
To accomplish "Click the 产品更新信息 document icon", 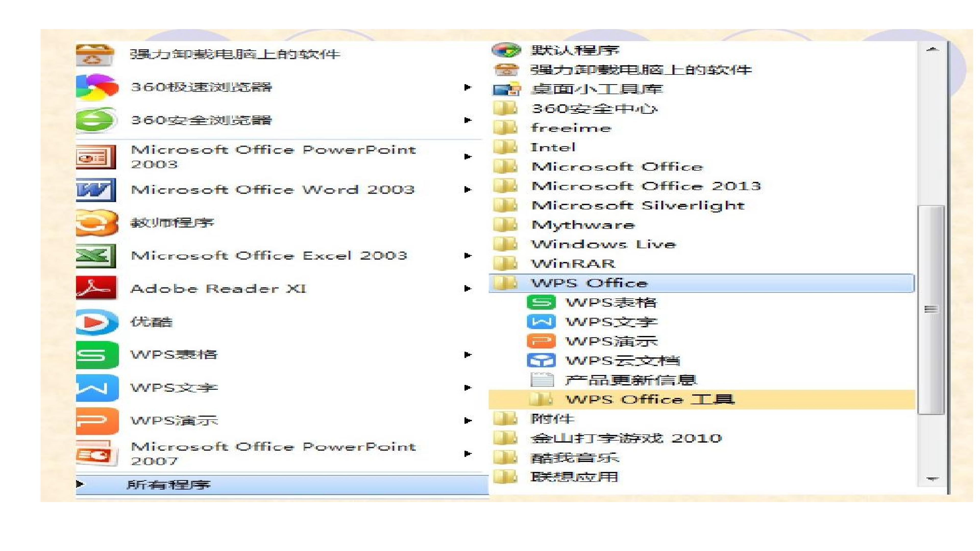I will pyautogui.click(x=542, y=380).
